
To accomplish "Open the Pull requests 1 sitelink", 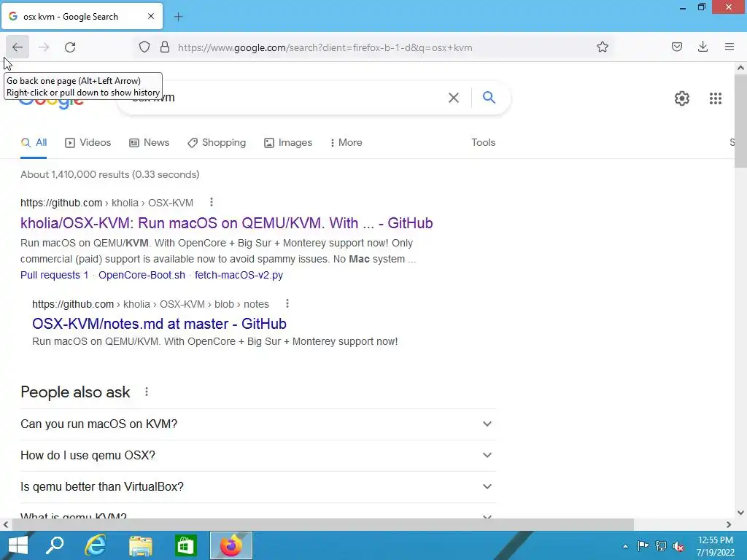I will [54, 275].
